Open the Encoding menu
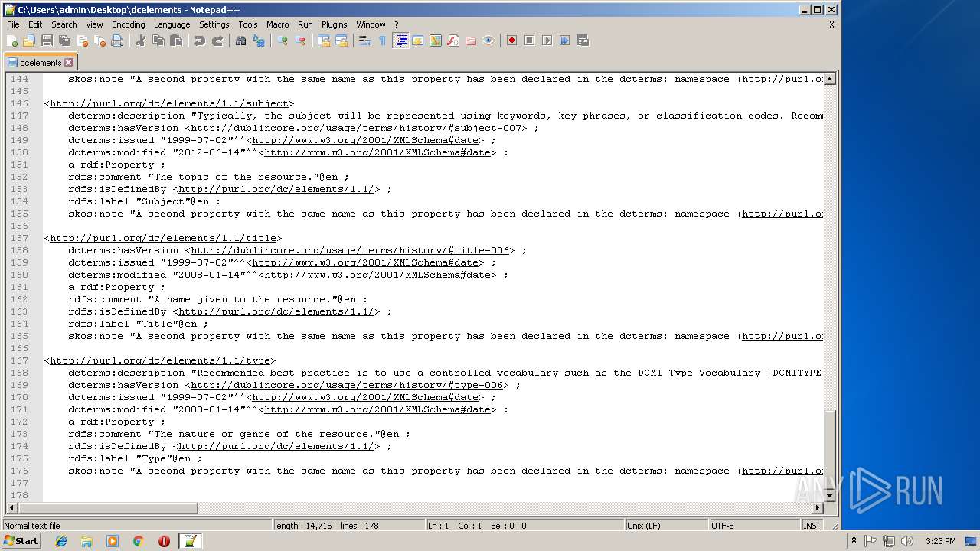This screenshot has height=551, width=980. point(128,24)
